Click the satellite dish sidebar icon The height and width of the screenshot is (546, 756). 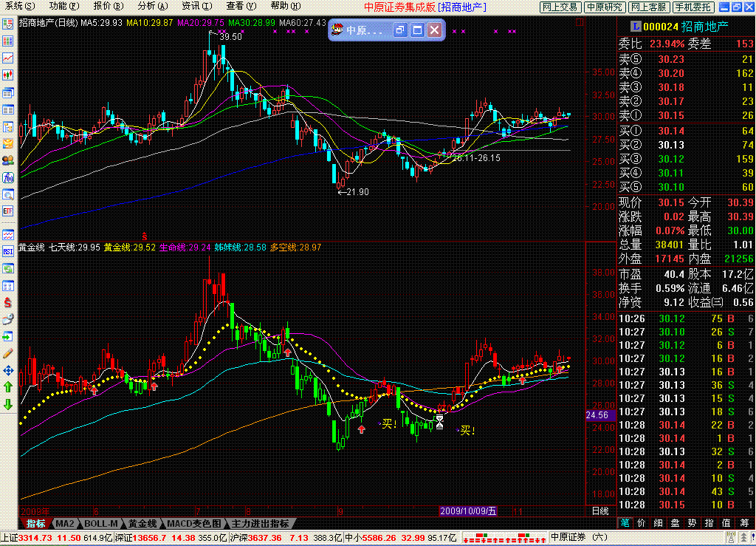click(7, 319)
